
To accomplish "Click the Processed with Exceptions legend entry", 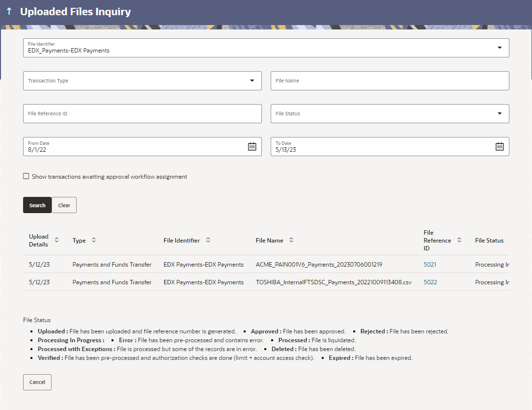I will (x=147, y=349).
